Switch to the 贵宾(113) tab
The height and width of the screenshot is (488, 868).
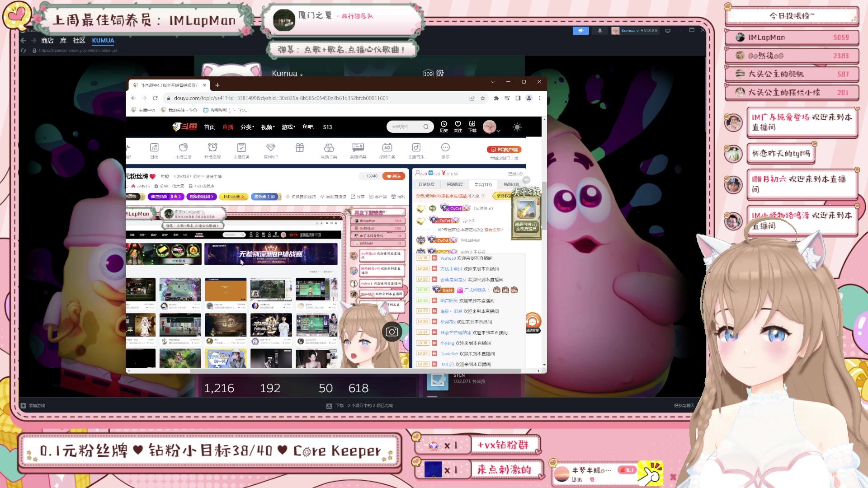coord(483,184)
